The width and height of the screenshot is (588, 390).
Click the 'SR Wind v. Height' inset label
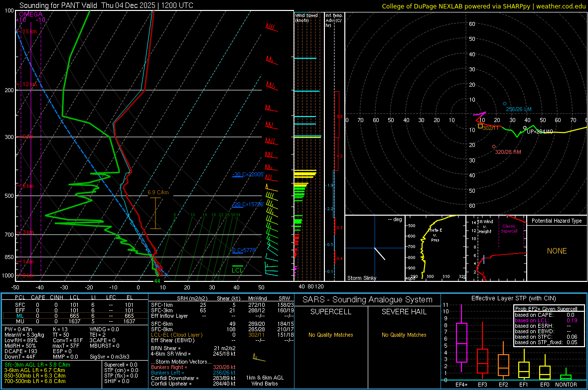tap(485, 227)
